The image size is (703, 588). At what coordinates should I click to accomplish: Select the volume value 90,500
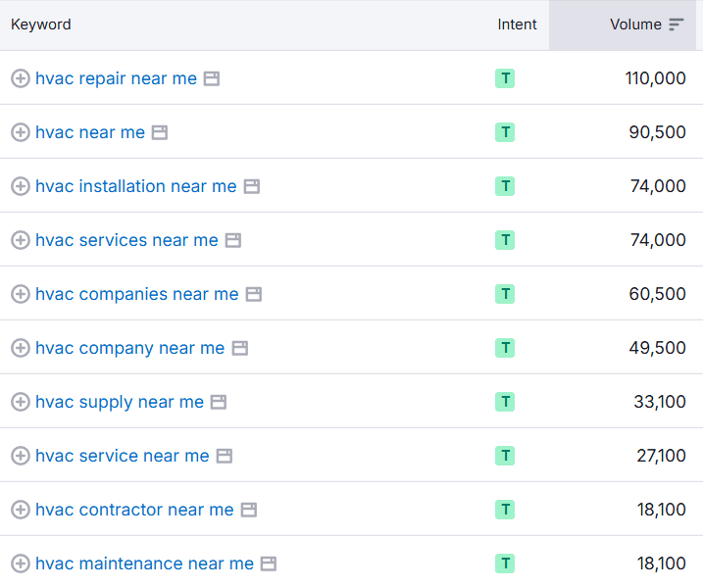point(657,132)
